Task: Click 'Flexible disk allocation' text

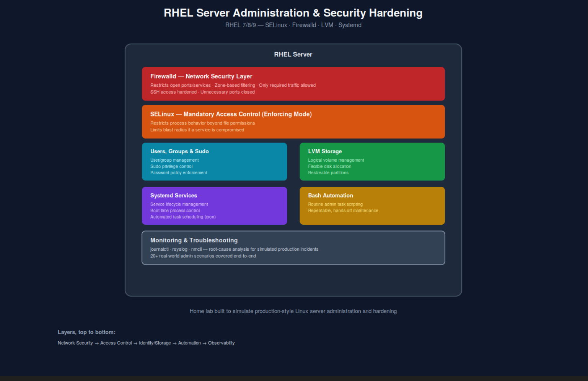Action: click(x=329, y=167)
